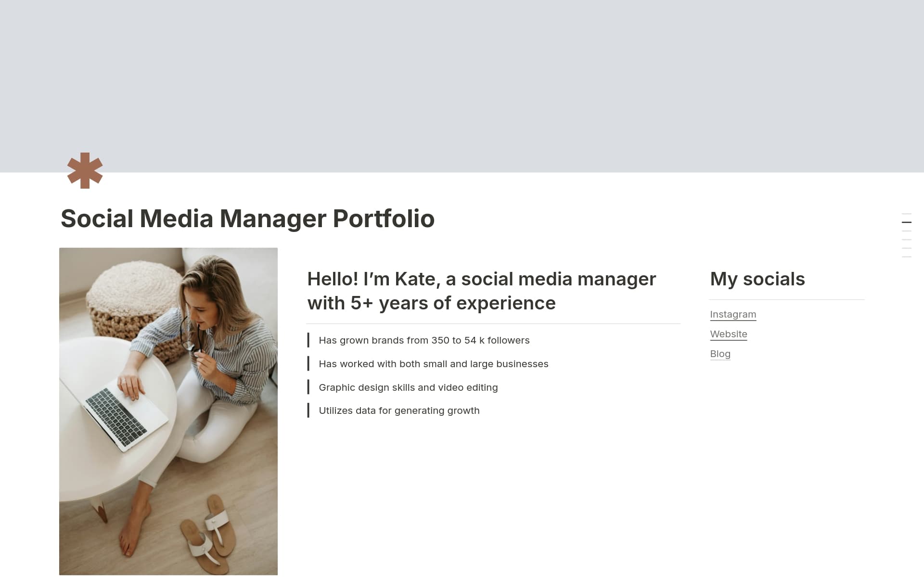Click the highlighted outline marker on right edge
This screenshot has width=924, height=577.
[x=907, y=222]
